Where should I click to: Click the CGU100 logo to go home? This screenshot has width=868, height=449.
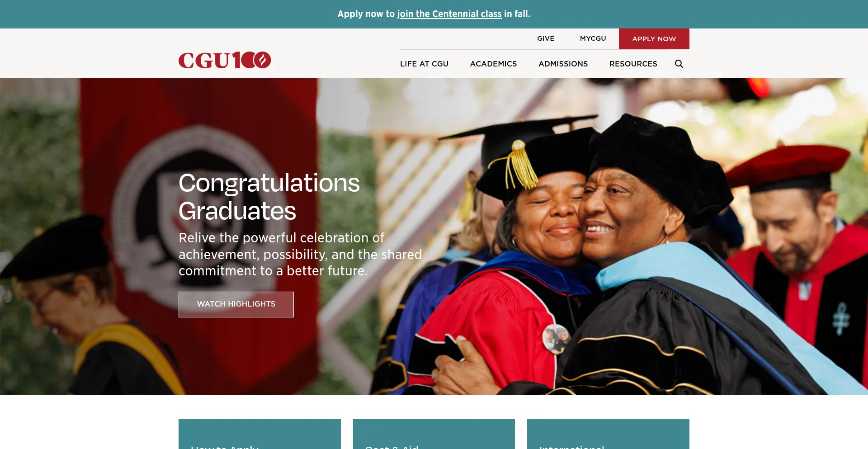click(225, 60)
